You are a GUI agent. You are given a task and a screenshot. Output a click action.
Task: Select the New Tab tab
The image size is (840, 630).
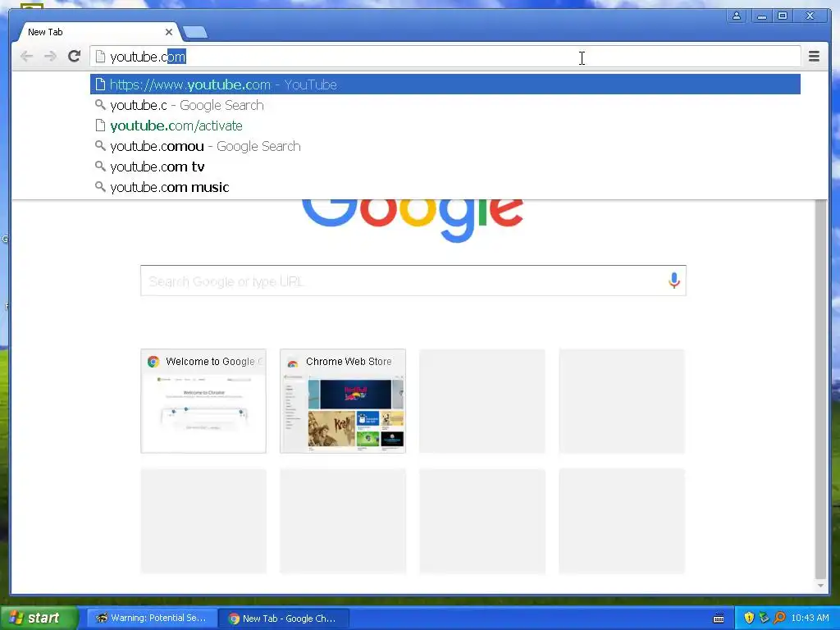[x=98, y=32]
